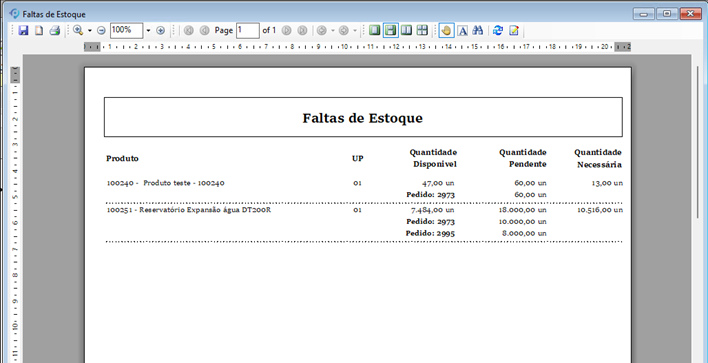Click the Faltas de Estoque report title
Screen dimensions: 708x363
363,118
